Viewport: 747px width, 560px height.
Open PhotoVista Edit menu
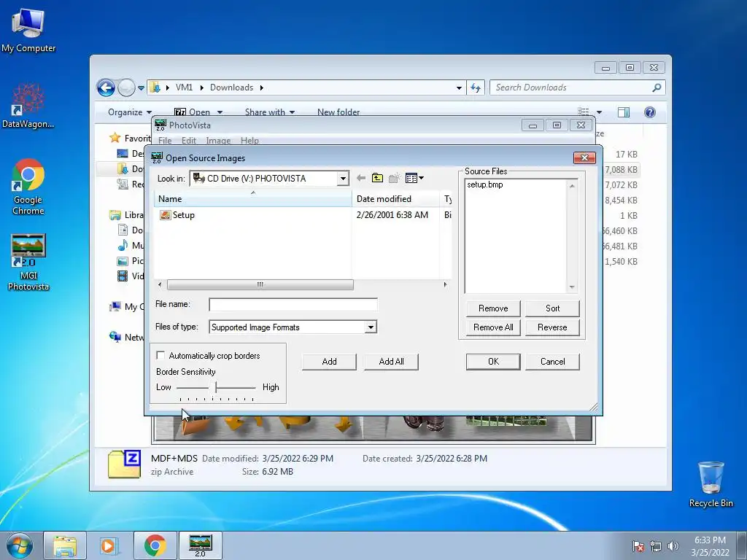coord(189,141)
